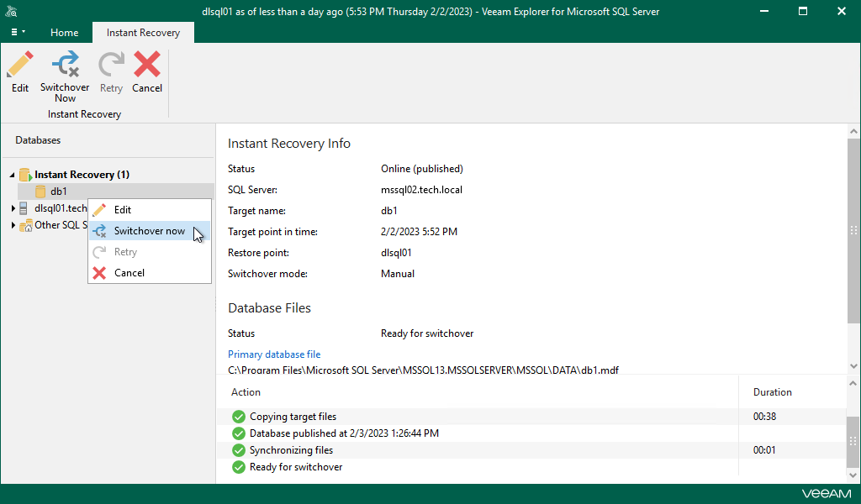The image size is (861, 504).
Task: Expand the dlsql01.tech server node
Action: point(13,208)
